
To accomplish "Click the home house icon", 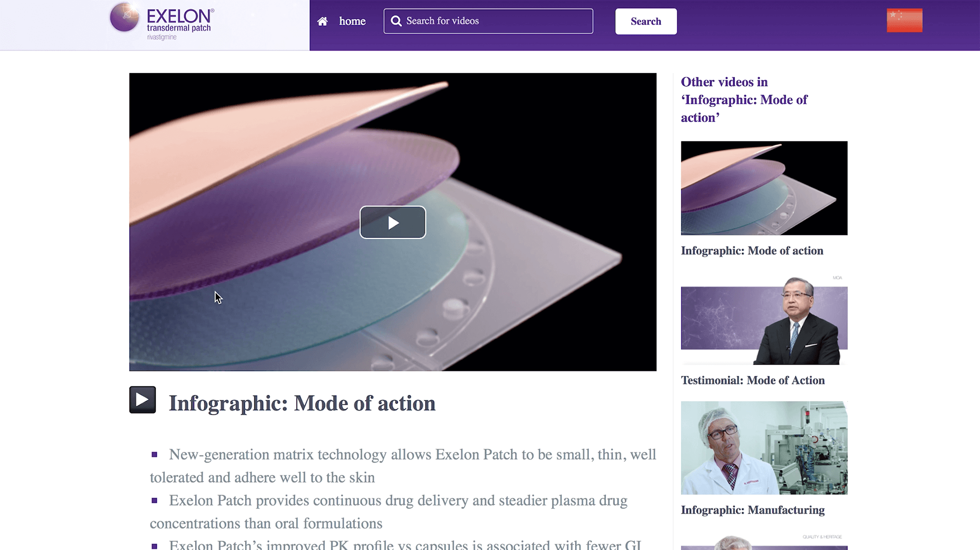I will click(322, 21).
